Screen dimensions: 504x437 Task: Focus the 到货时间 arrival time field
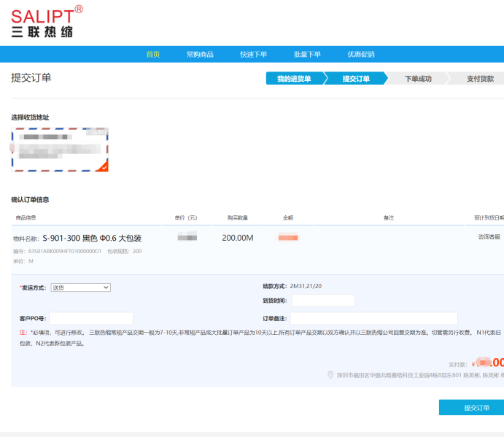(322, 301)
